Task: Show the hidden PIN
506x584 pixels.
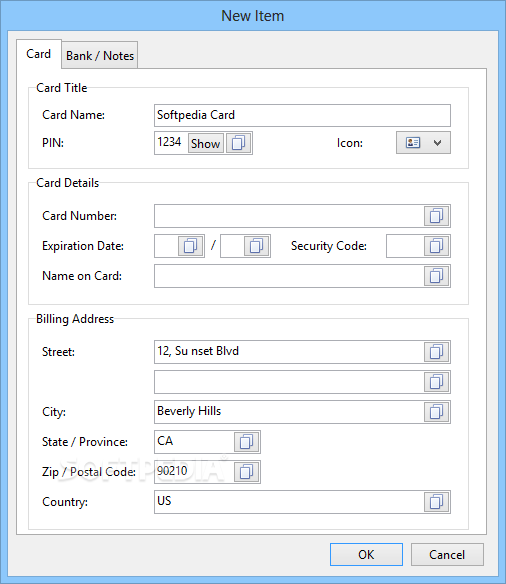Action: tap(206, 143)
